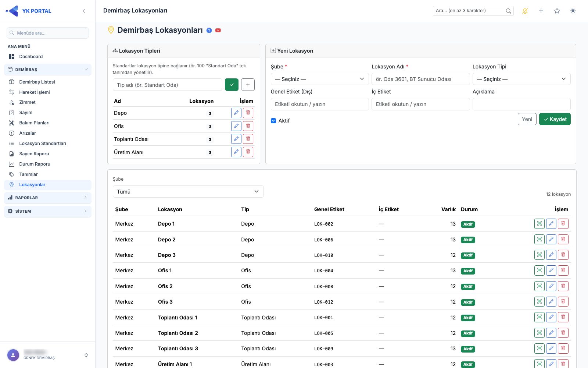Click the YK PORTAL logo link
Image resolution: width=588 pixels, height=368 pixels.
pyautogui.click(x=29, y=11)
